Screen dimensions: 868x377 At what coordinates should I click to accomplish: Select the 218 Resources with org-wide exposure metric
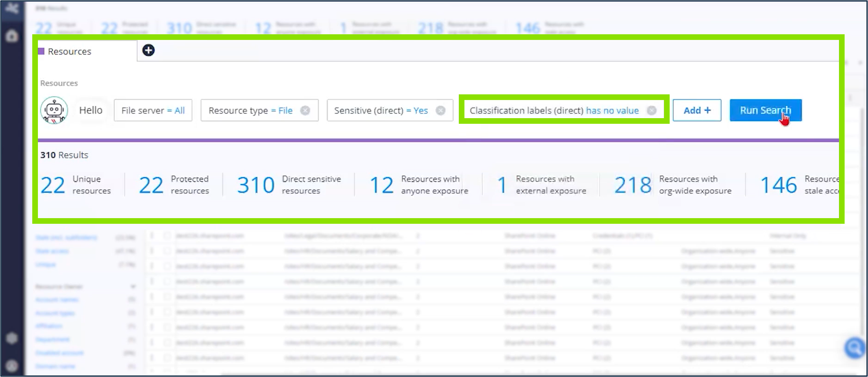(x=673, y=185)
